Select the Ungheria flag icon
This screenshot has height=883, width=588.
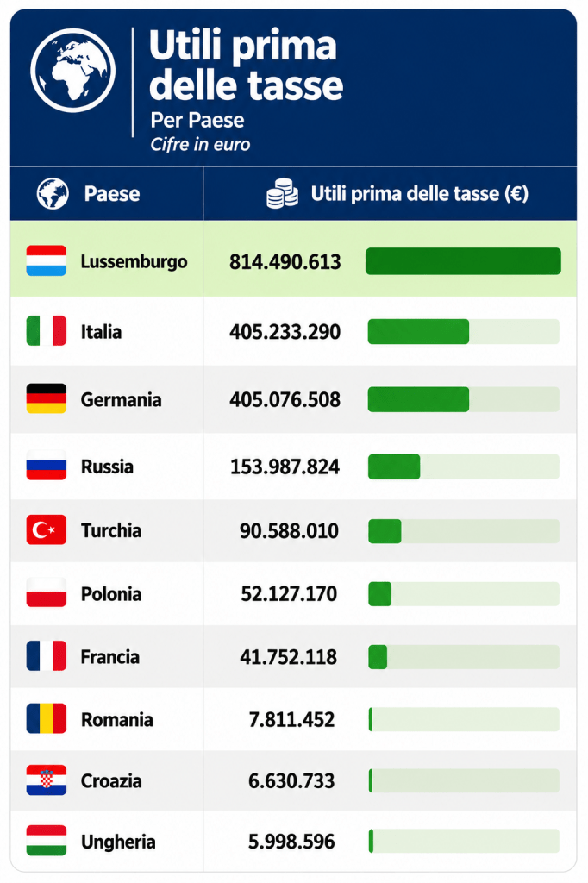point(47,841)
